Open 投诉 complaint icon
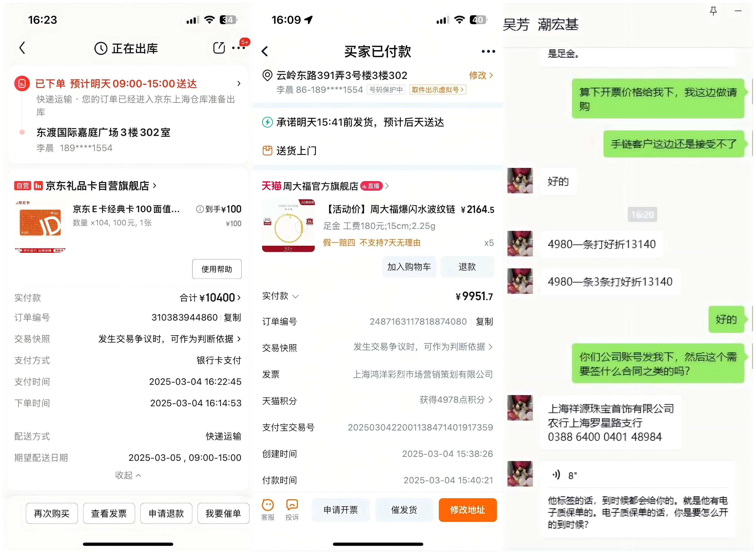756x554 pixels. pyautogui.click(x=292, y=510)
